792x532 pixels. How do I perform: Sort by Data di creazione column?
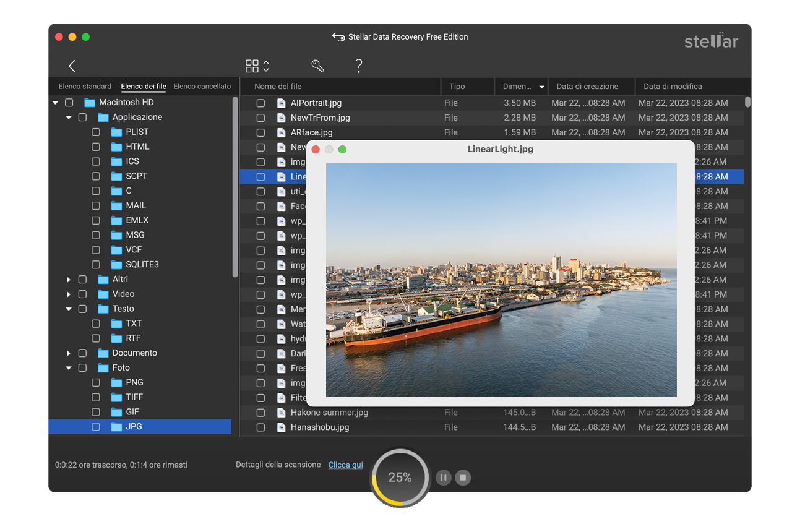coord(592,87)
